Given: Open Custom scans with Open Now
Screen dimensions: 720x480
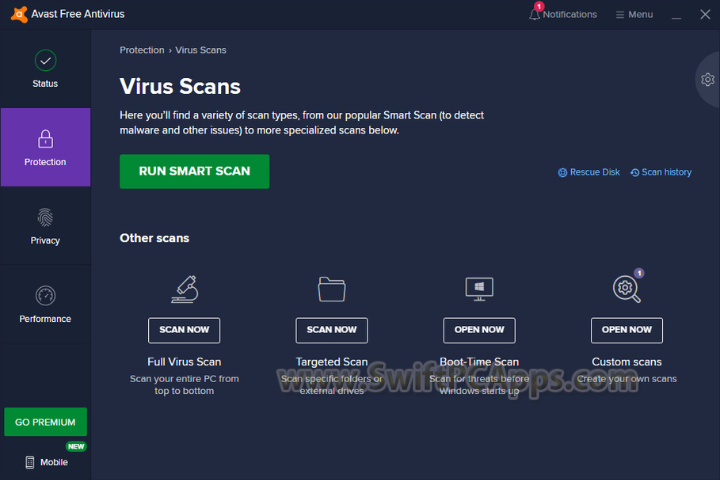Looking at the screenshot, I should 626,330.
